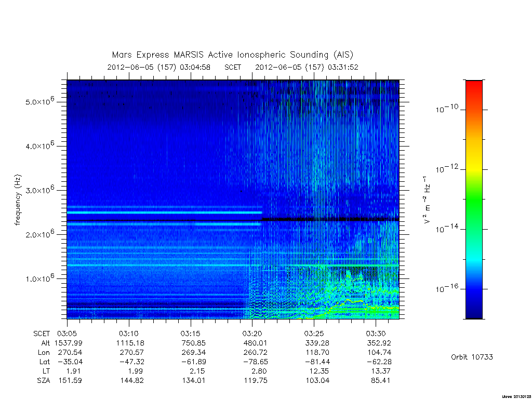
Task: Click latitude value "-47.32"
Action: pyautogui.click(x=131, y=362)
